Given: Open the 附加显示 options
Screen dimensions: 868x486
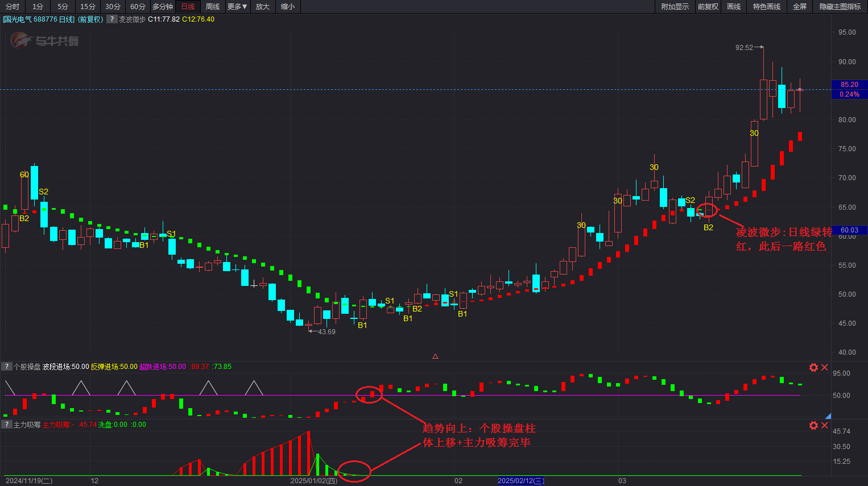Looking at the screenshot, I should pos(675,7).
